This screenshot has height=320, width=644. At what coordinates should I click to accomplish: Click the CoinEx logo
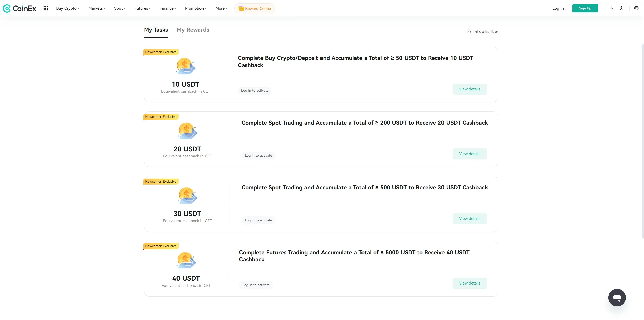20,8
